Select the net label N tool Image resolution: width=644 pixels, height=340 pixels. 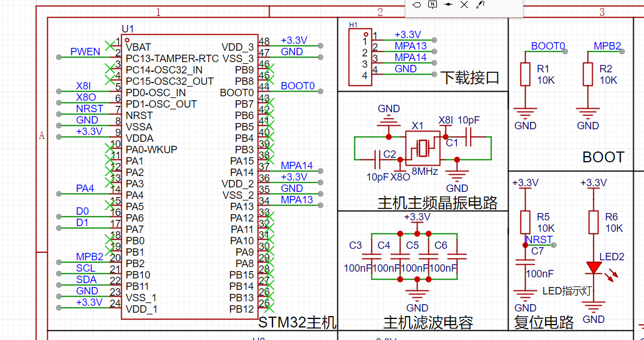tap(432, 5)
